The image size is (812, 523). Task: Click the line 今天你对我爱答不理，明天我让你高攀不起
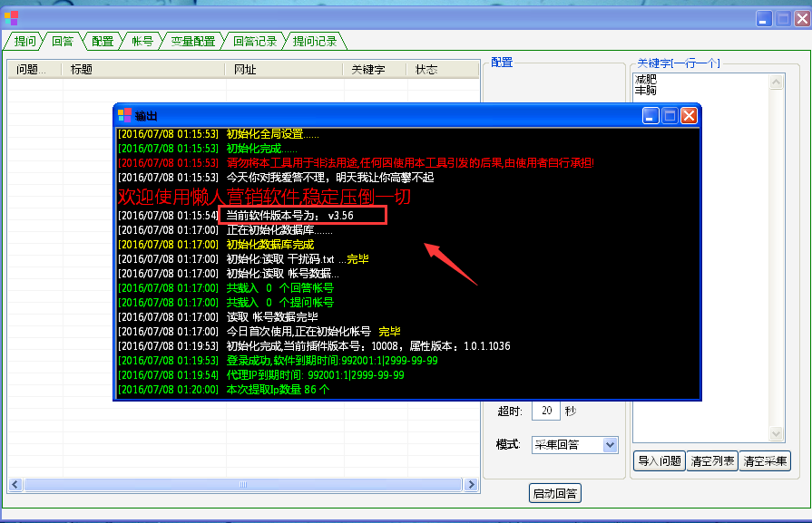click(276, 178)
